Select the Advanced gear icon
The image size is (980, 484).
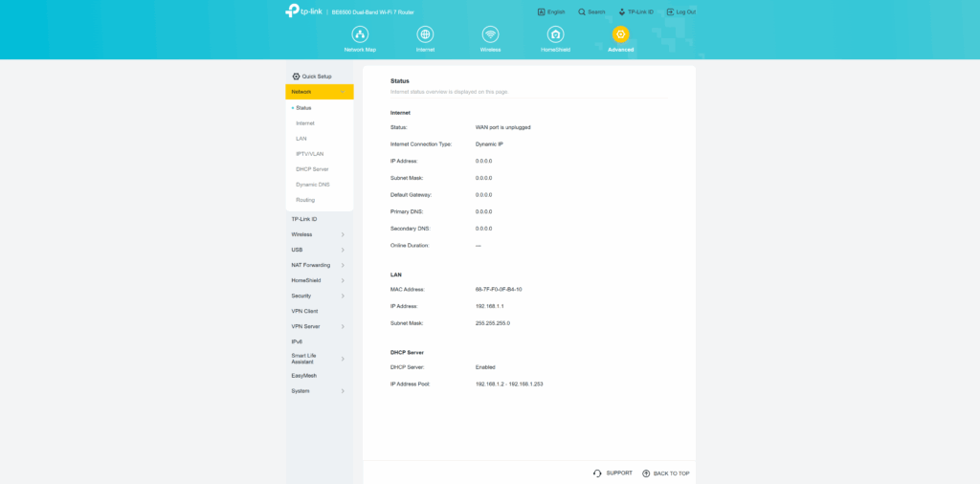[x=620, y=34]
